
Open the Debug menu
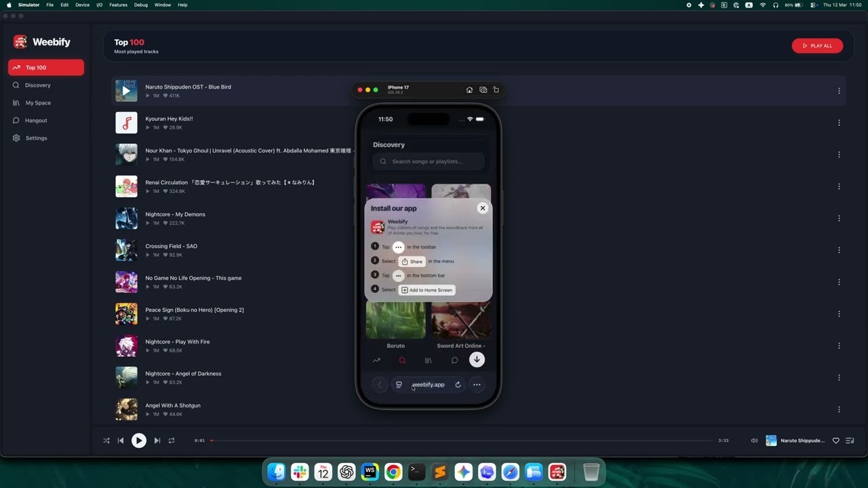[x=141, y=5]
